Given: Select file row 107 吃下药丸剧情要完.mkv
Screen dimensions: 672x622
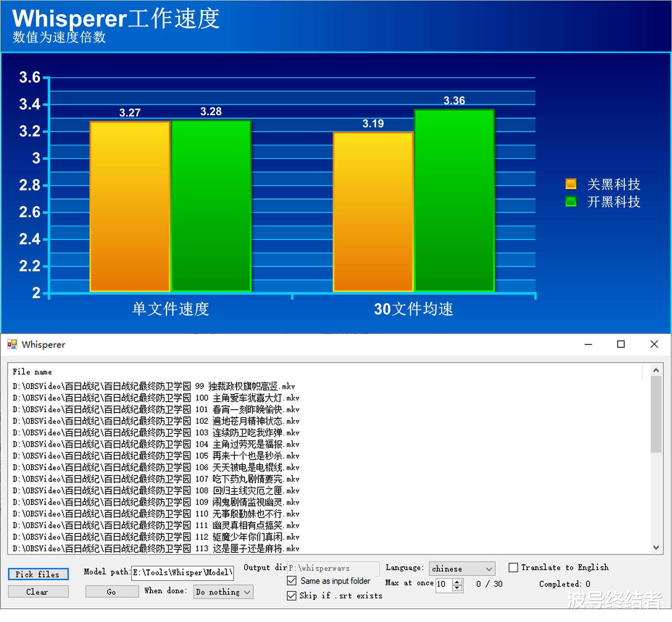Looking at the screenshot, I should point(156,478).
